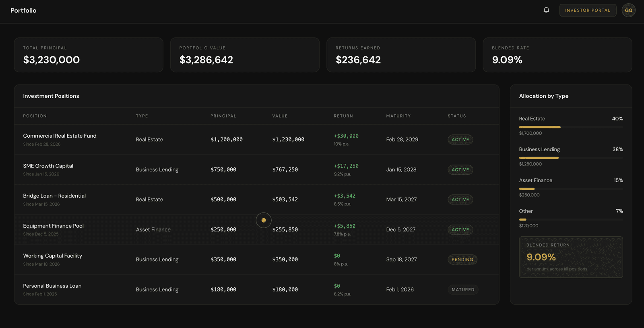Click the $503,542 value cell
Viewport: 644px width, 328px height.
tap(285, 200)
